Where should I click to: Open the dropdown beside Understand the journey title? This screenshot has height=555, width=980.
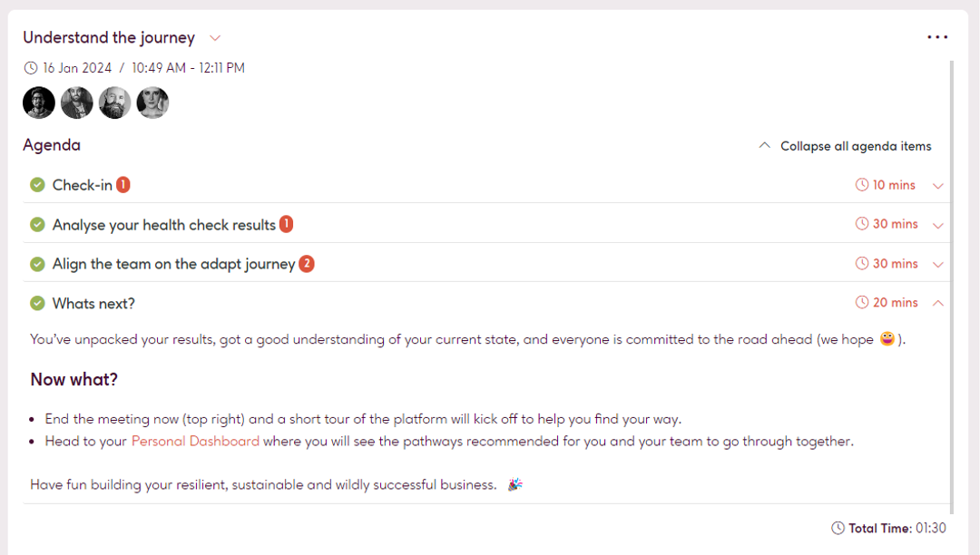coord(215,38)
